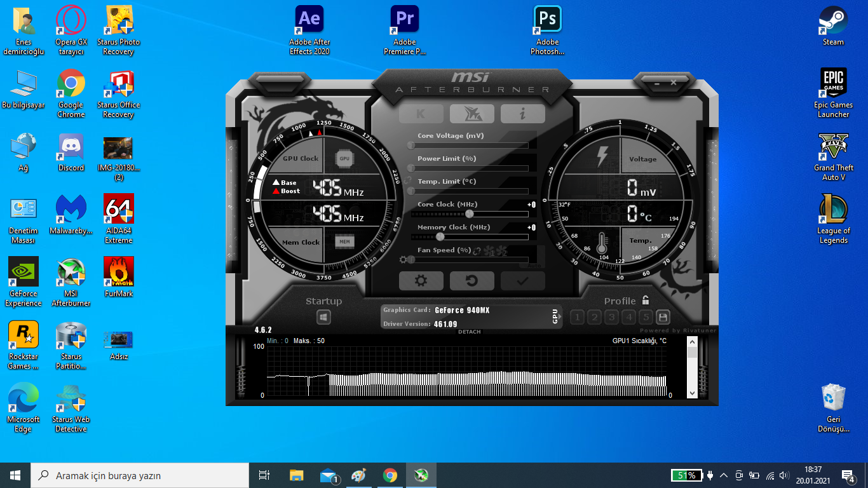The image size is (868, 488).
Task: Click the Memory Clock (MHz) slider handle
Action: pyautogui.click(x=440, y=236)
